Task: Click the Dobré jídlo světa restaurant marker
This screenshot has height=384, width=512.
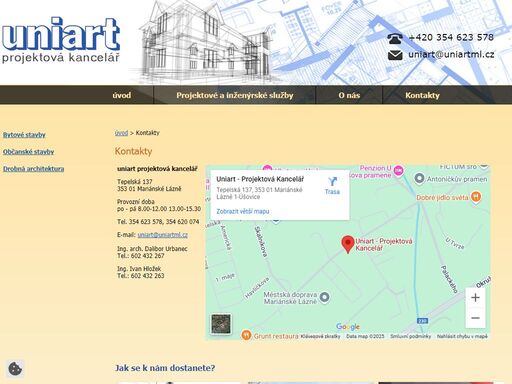Action: click(x=476, y=197)
